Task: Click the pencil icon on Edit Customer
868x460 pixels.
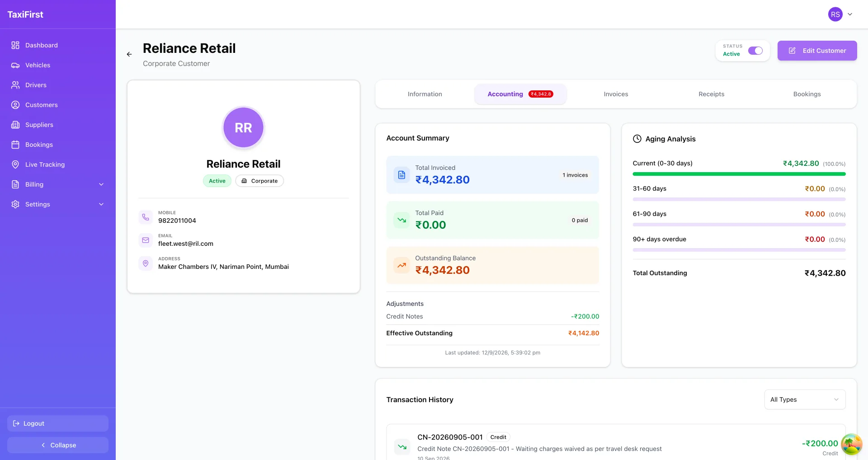Action: 792,51
